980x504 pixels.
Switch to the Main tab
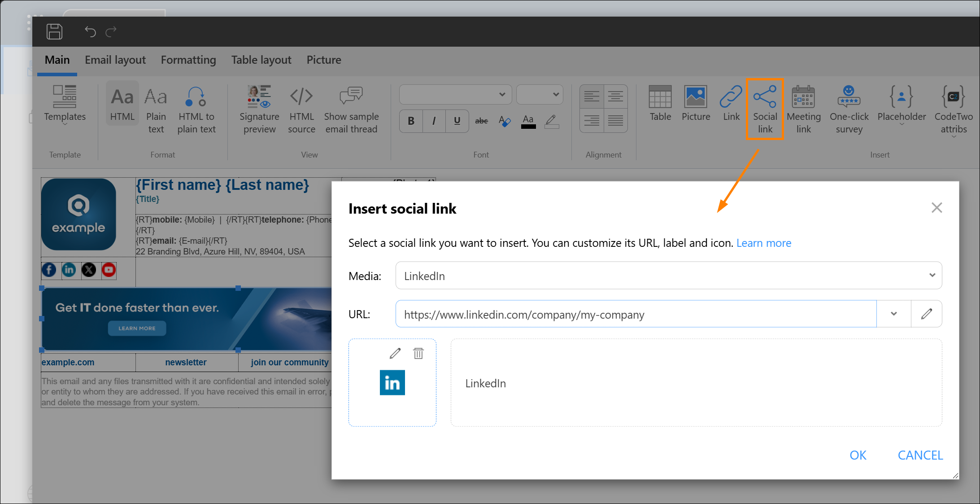(x=57, y=60)
